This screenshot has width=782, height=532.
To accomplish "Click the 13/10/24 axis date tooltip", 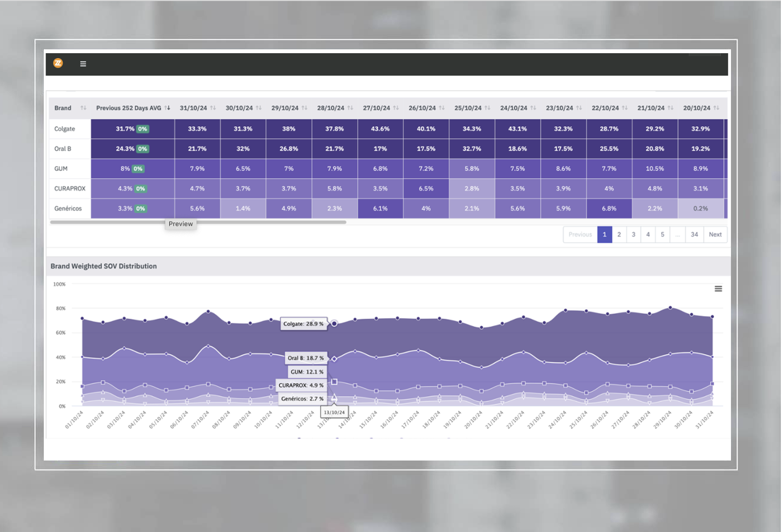I will (x=334, y=412).
